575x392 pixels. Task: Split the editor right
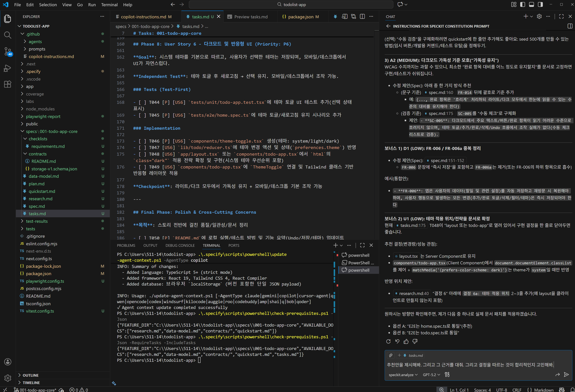tap(362, 17)
